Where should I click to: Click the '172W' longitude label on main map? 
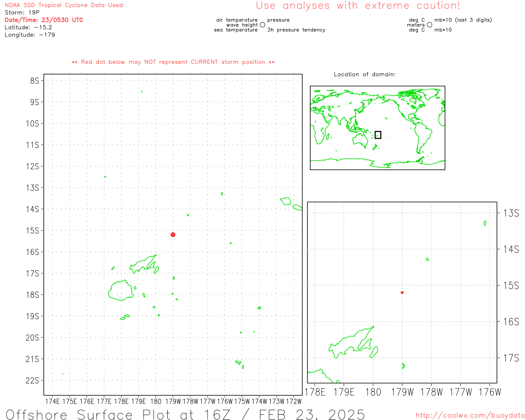pyautogui.click(x=294, y=402)
